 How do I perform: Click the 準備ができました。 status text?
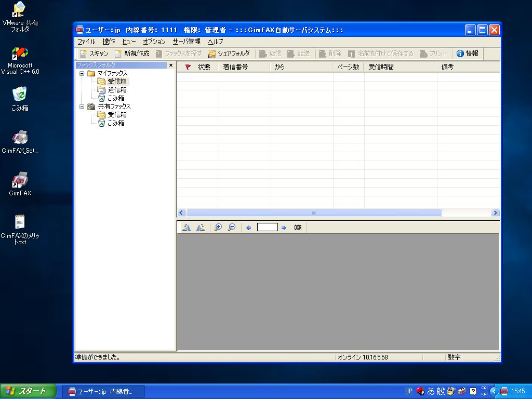(x=98, y=357)
